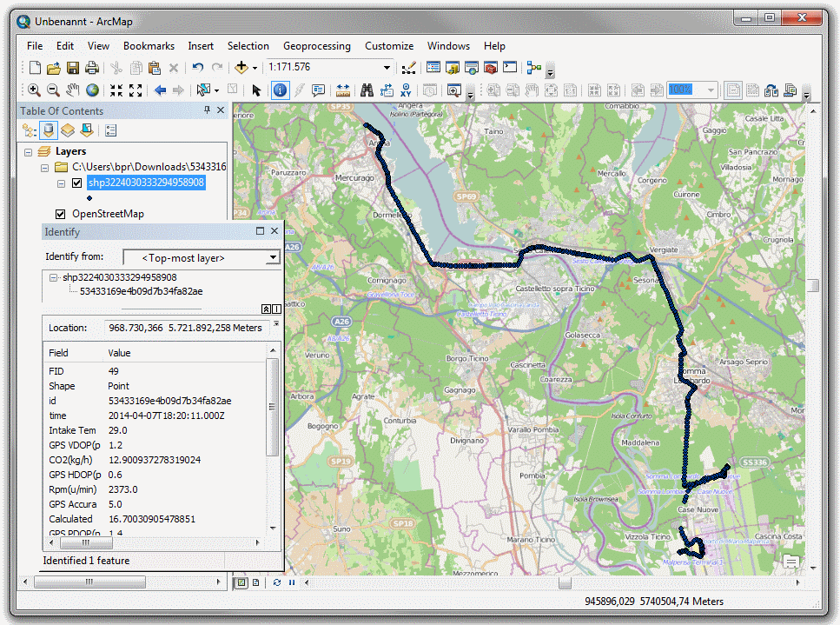Open Find with binoculars icon
840x625 pixels.
(367, 90)
